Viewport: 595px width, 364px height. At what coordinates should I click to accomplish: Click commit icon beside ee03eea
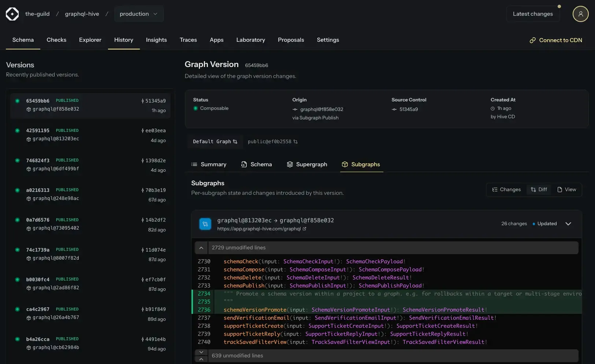tap(143, 131)
